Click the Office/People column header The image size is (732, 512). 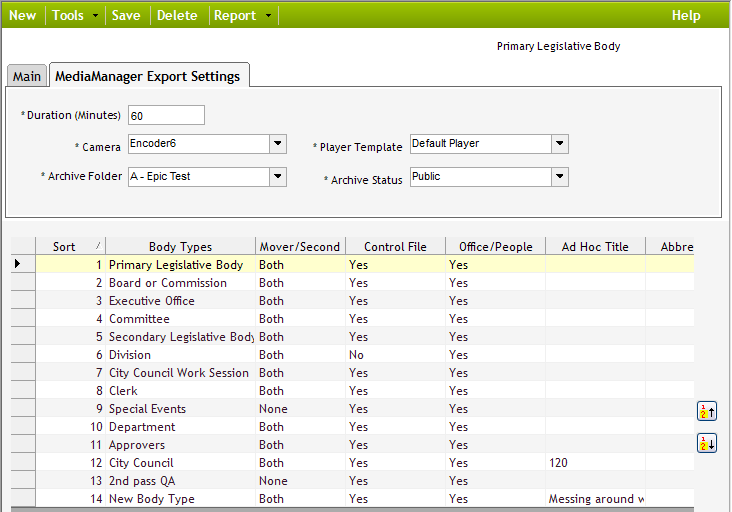[x=495, y=246]
